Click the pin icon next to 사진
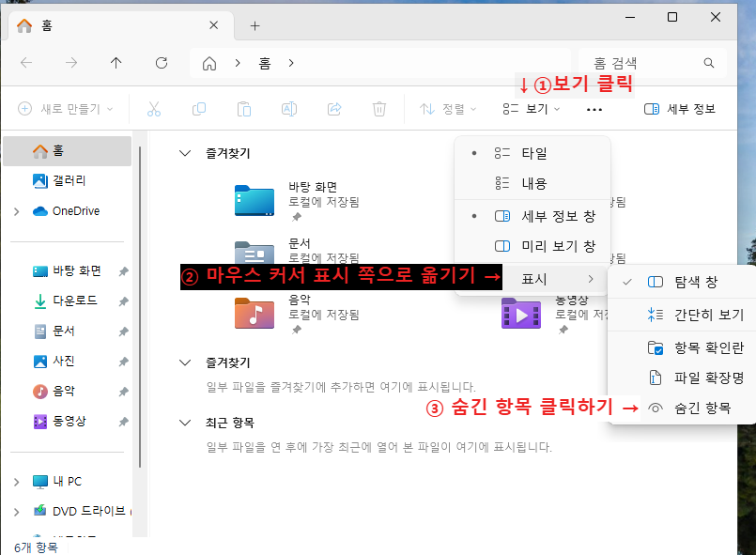The height and width of the screenshot is (555, 756). point(123,362)
